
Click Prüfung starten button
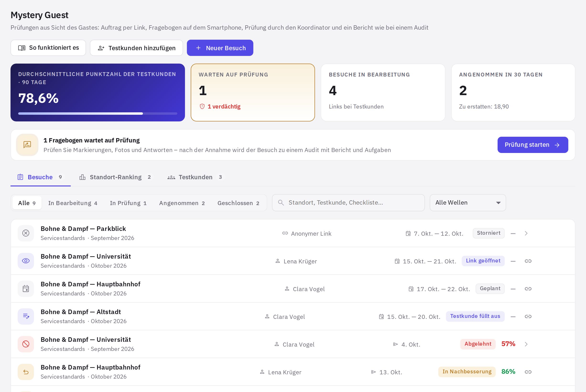pyautogui.click(x=533, y=145)
